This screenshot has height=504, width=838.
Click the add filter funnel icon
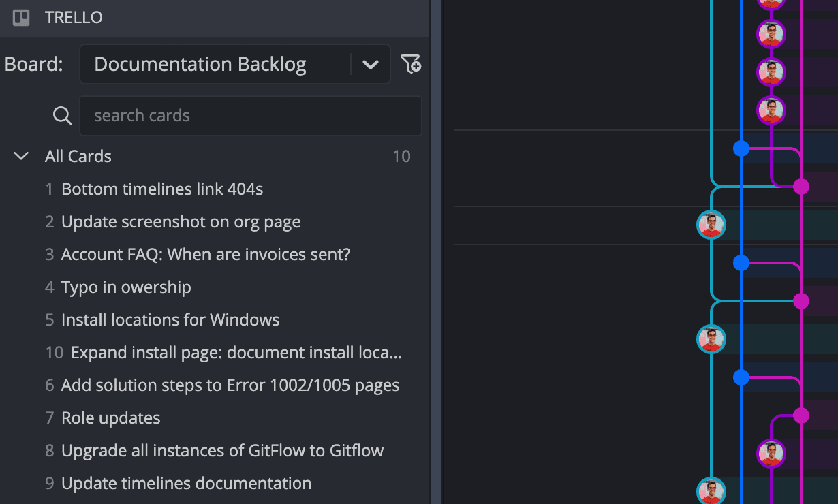(x=411, y=64)
